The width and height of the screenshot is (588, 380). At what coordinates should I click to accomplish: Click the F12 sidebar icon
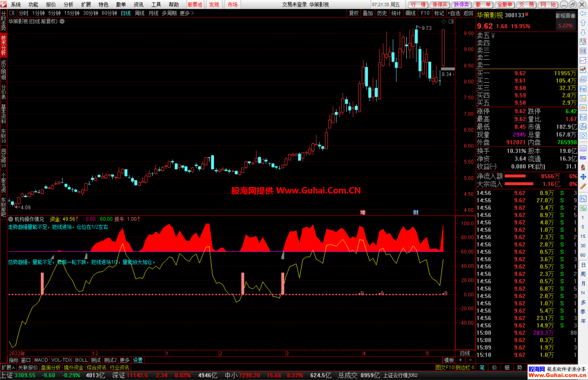583,117
